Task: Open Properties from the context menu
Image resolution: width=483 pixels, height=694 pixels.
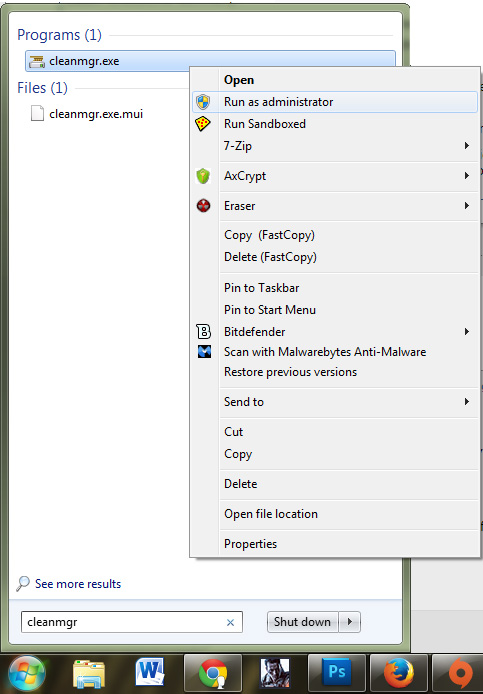Action: (335, 544)
